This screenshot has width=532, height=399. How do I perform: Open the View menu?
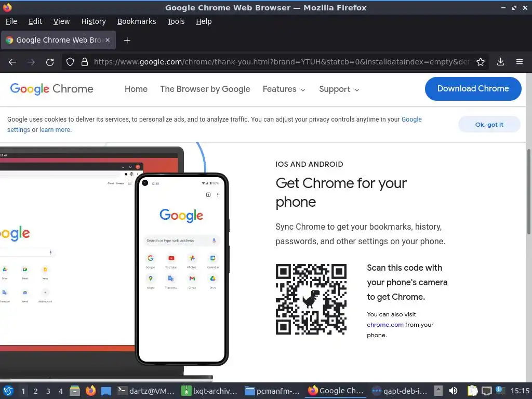click(x=61, y=21)
